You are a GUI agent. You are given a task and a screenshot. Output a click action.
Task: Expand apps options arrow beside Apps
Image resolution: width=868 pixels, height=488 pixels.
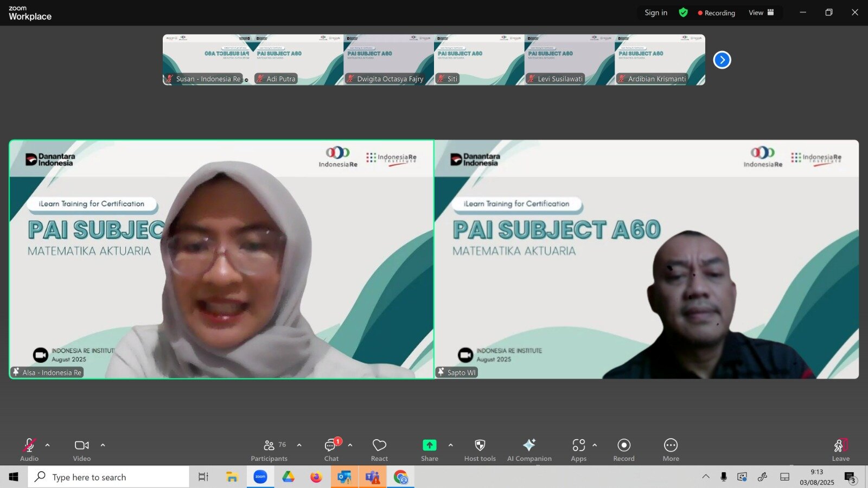(595, 445)
